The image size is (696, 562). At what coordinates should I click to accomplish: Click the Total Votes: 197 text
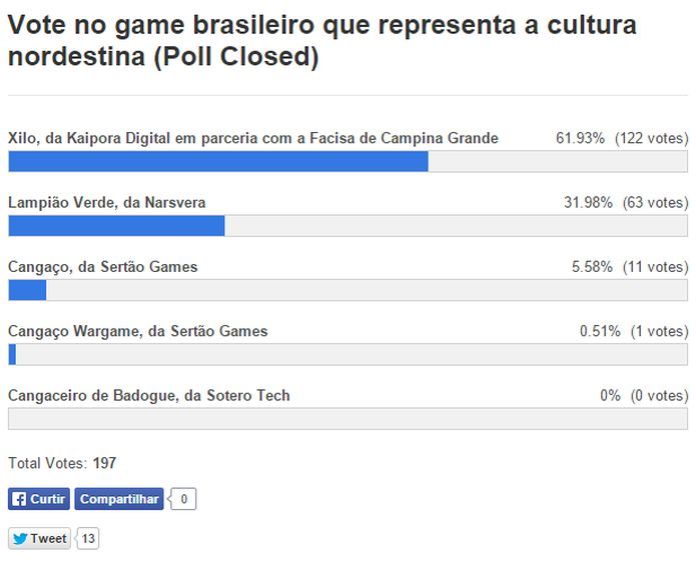[x=62, y=463]
